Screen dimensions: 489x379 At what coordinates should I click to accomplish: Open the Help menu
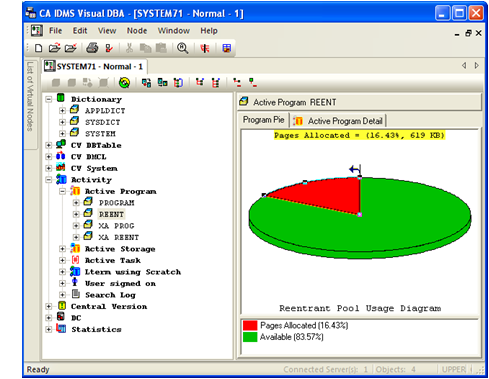pos(209,31)
